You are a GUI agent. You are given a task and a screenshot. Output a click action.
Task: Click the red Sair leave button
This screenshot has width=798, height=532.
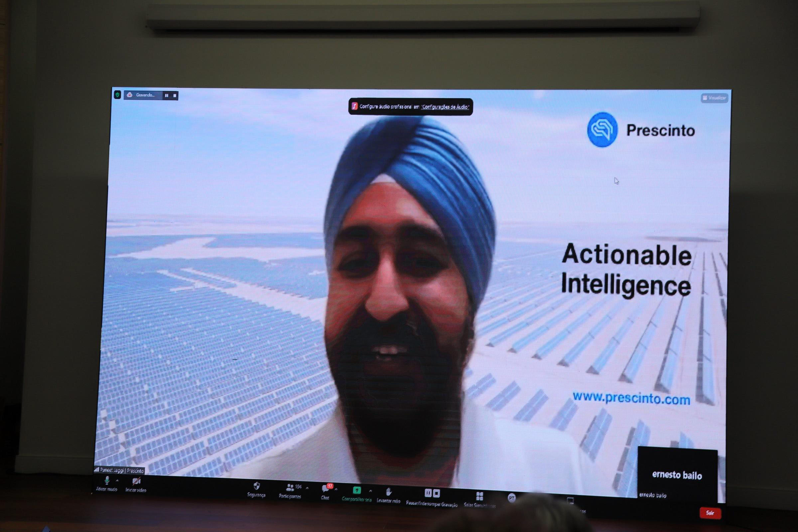[x=710, y=513]
